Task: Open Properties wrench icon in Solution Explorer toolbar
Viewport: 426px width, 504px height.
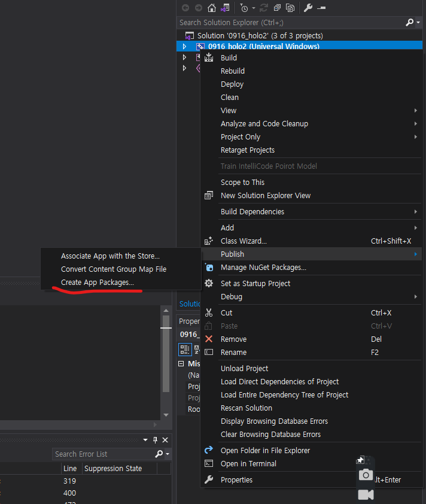Action: [308, 8]
